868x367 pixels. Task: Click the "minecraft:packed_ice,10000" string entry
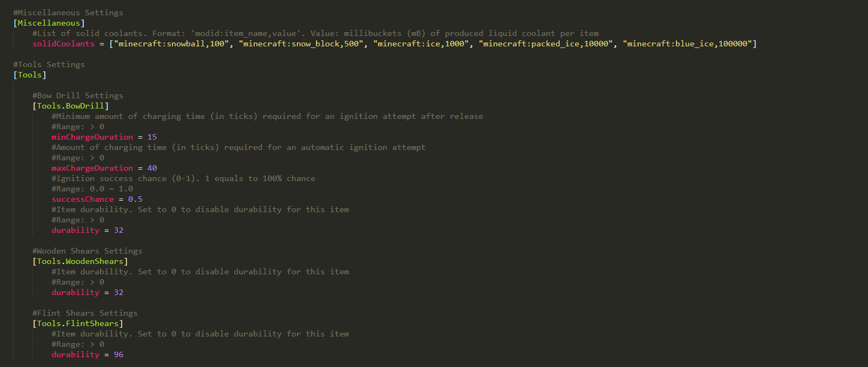click(546, 44)
